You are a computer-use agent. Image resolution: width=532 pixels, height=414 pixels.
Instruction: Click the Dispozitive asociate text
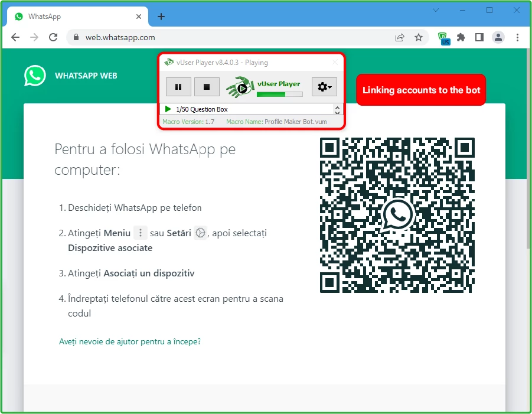point(110,247)
